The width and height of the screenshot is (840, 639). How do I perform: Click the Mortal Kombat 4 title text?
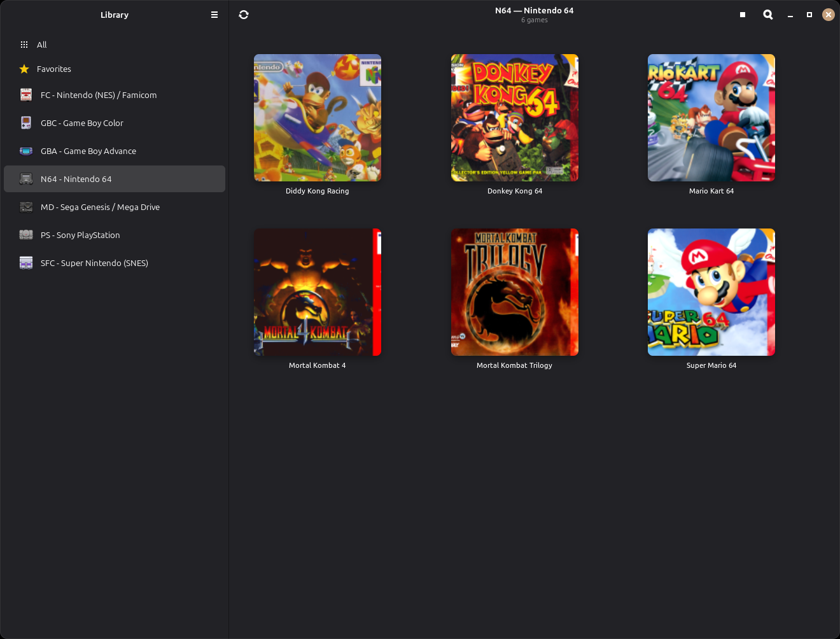[318, 365]
